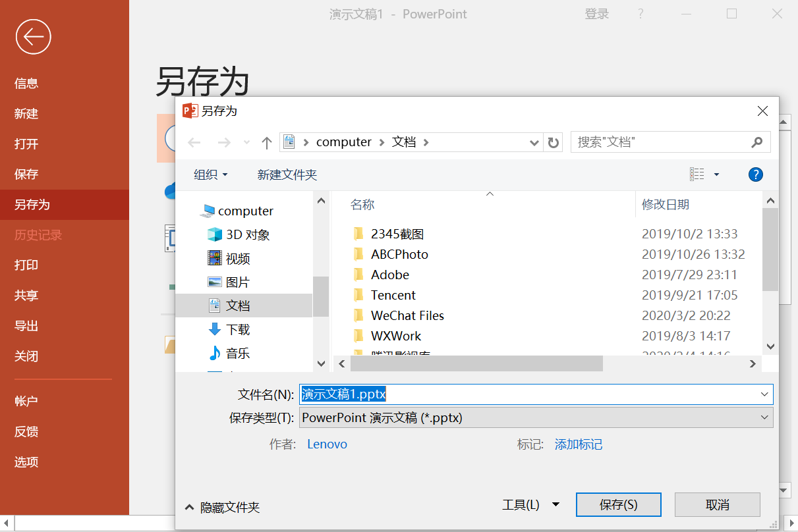Screen dimensions: 798x532
Task: Click the 下载 download arrow icon
Action: click(214, 329)
